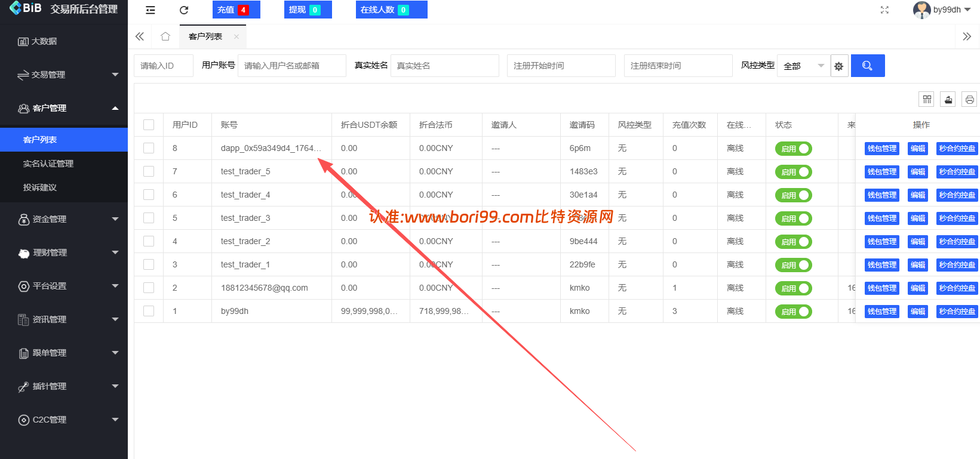
Task: Collapse the sidebar with the menu fold icon
Action: coord(150,10)
